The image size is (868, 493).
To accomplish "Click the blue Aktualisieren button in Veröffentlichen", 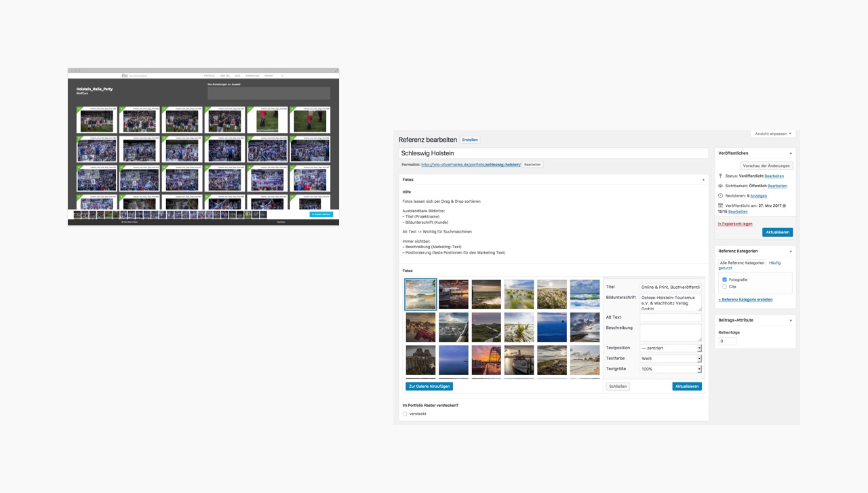I will pyautogui.click(x=777, y=232).
